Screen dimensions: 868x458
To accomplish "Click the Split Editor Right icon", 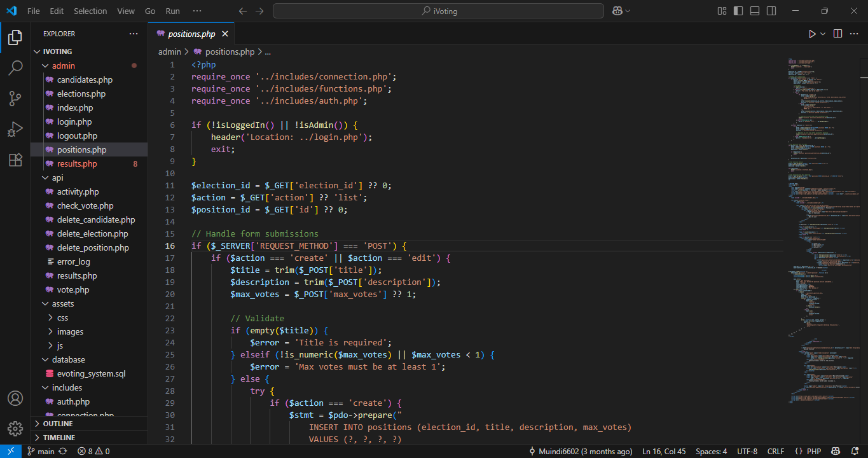I will [x=837, y=34].
